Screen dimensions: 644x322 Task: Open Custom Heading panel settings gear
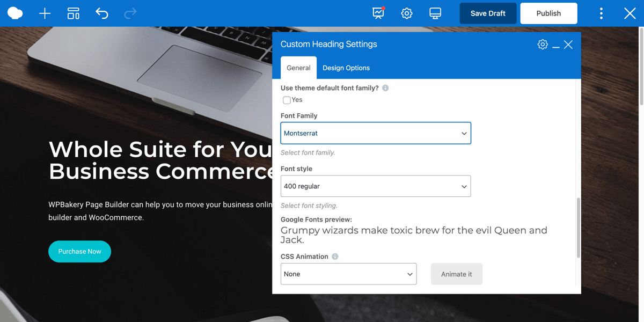543,45
